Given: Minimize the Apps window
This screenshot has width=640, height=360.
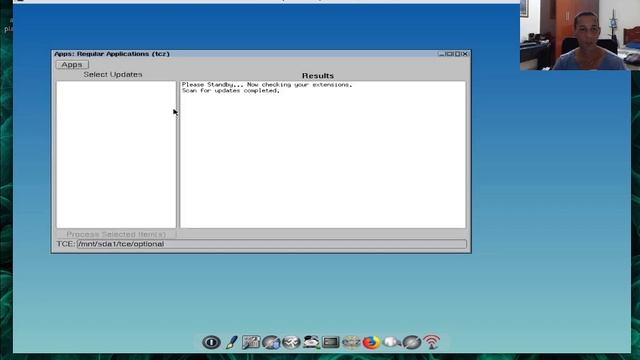Looking at the screenshot, I should [x=441, y=54].
